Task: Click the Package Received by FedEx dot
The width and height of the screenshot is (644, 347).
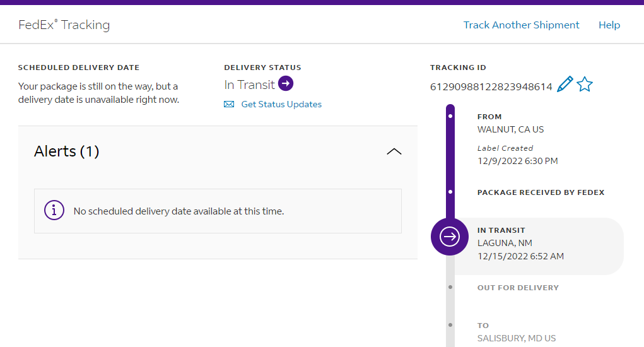Action: point(450,191)
